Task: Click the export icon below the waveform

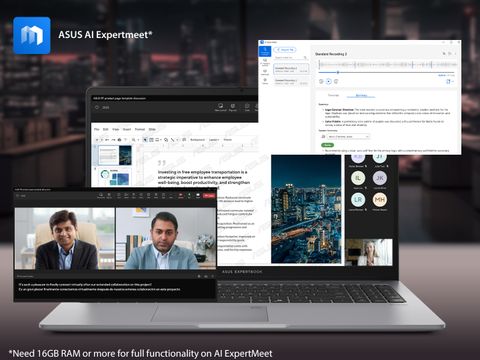Action: [449, 81]
